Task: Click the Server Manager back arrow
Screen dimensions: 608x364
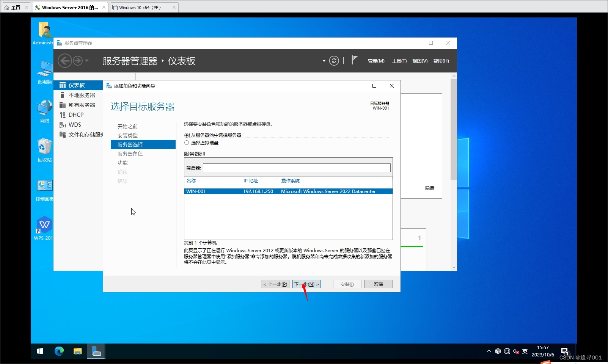Action: pos(65,61)
